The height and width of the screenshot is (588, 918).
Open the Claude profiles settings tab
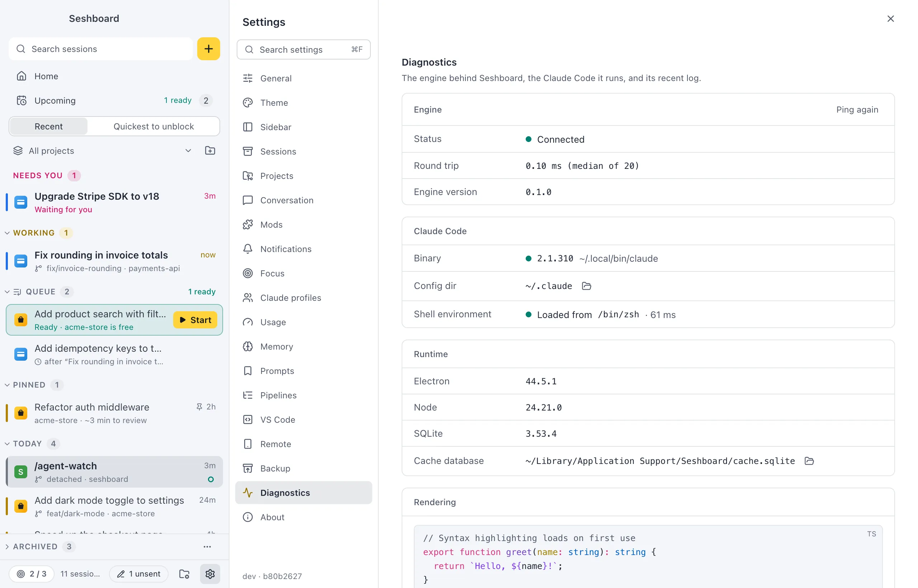(304, 298)
